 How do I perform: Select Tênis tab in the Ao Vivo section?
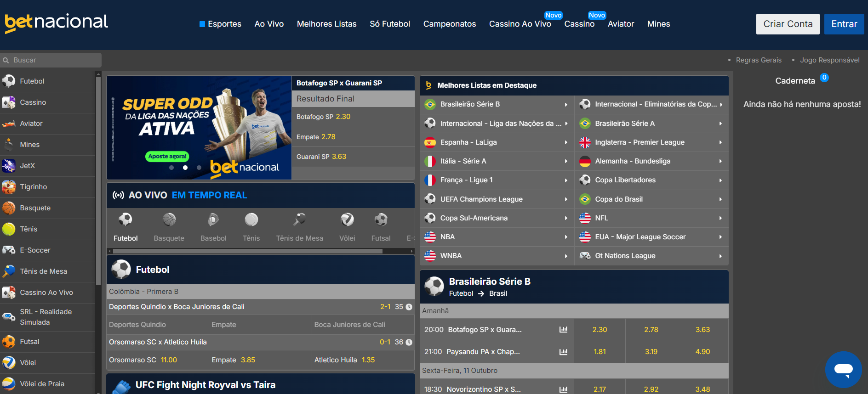click(251, 227)
